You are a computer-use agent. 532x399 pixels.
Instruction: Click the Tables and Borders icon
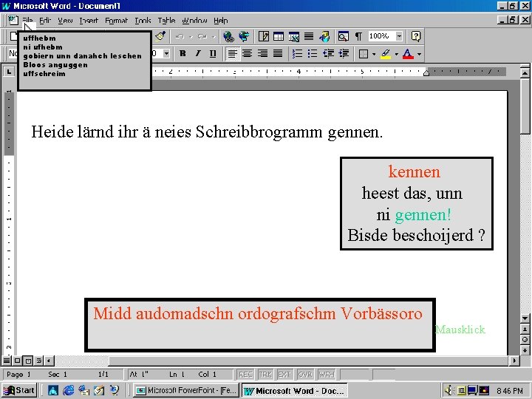(264, 36)
